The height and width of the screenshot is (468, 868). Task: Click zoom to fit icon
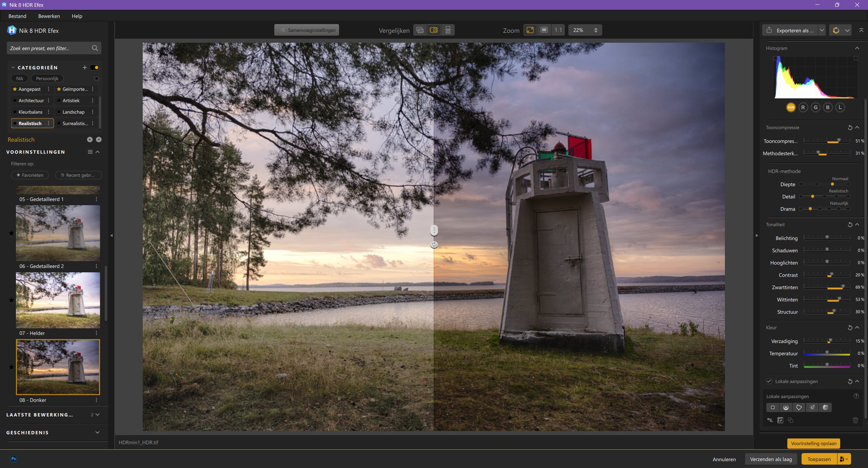[x=530, y=30]
